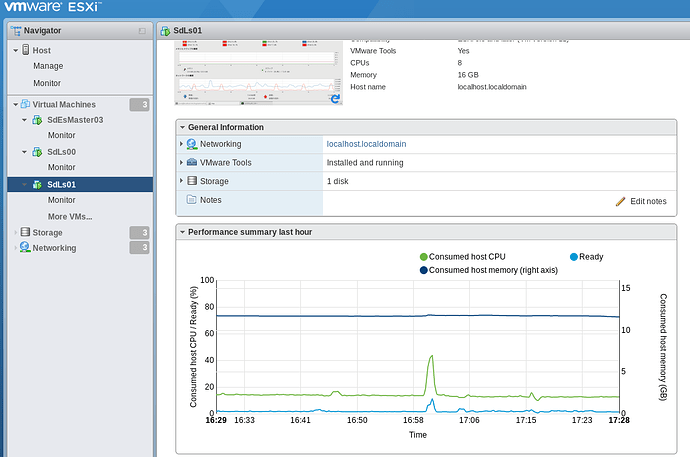The width and height of the screenshot is (690, 457).
Task: Toggle the Consumed host memory legend entry
Action: click(x=488, y=270)
